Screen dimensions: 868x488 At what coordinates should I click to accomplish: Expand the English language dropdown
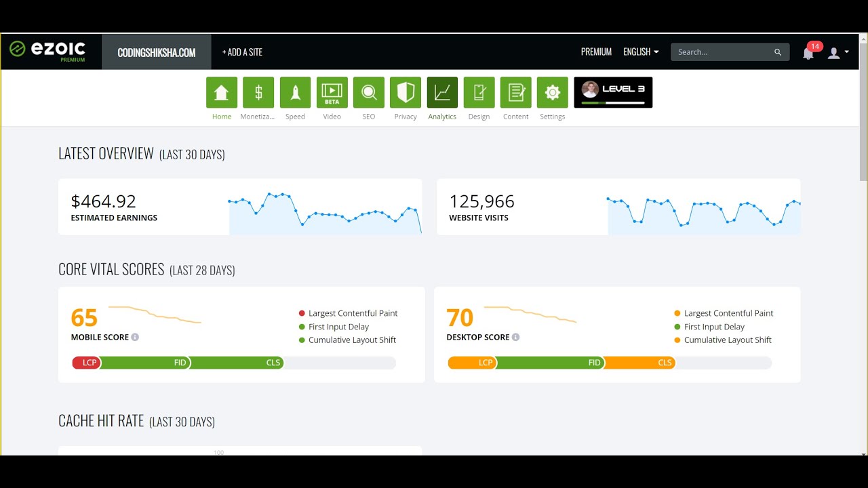coord(641,52)
